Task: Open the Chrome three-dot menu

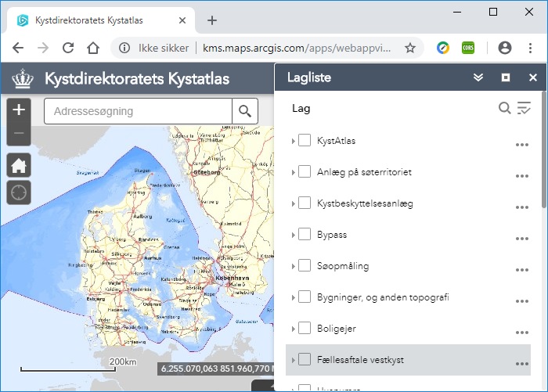Action: click(530, 48)
